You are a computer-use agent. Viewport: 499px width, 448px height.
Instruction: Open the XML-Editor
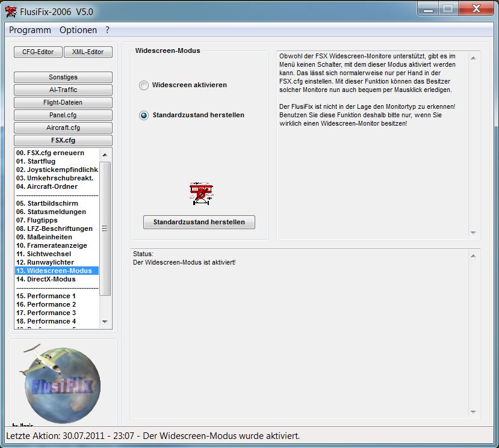coord(88,52)
